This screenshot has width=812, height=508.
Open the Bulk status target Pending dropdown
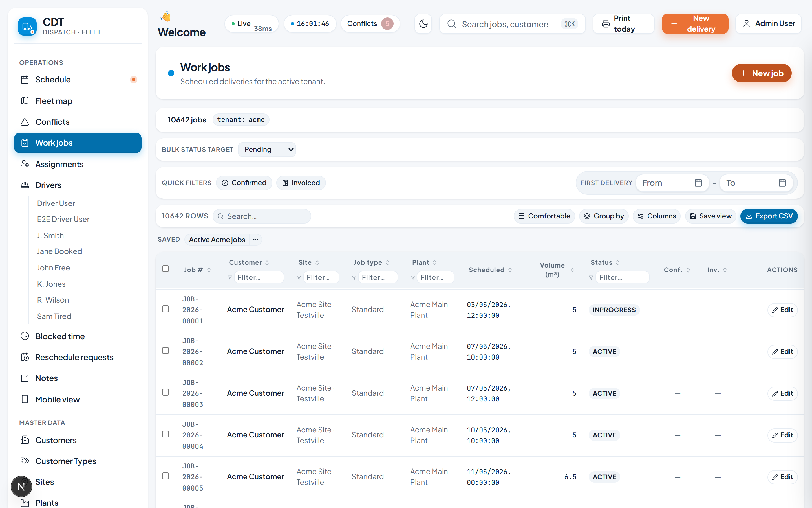267,150
